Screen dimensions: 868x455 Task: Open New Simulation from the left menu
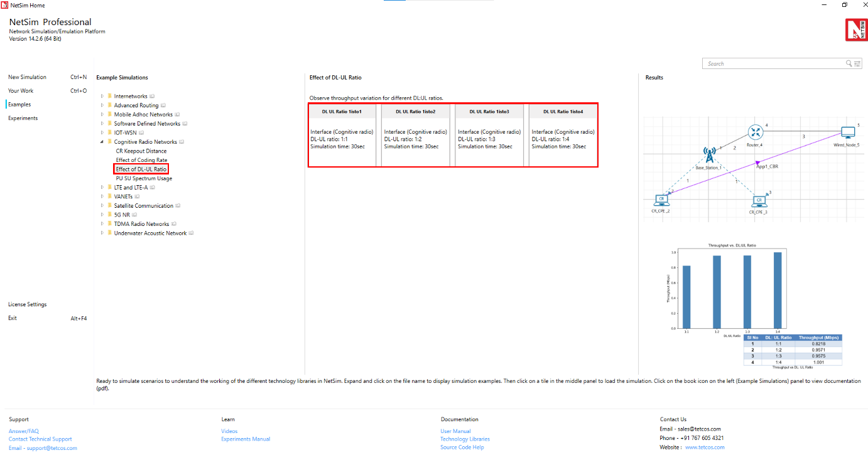tap(27, 77)
